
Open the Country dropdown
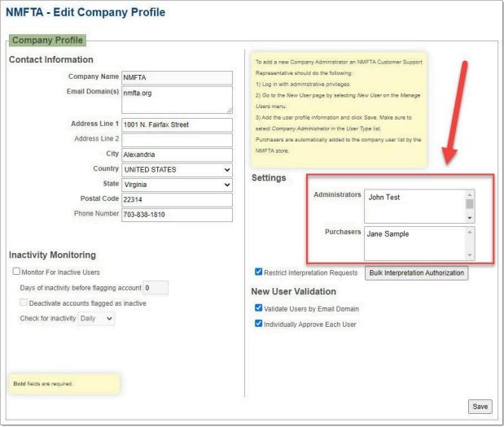[177, 170]
